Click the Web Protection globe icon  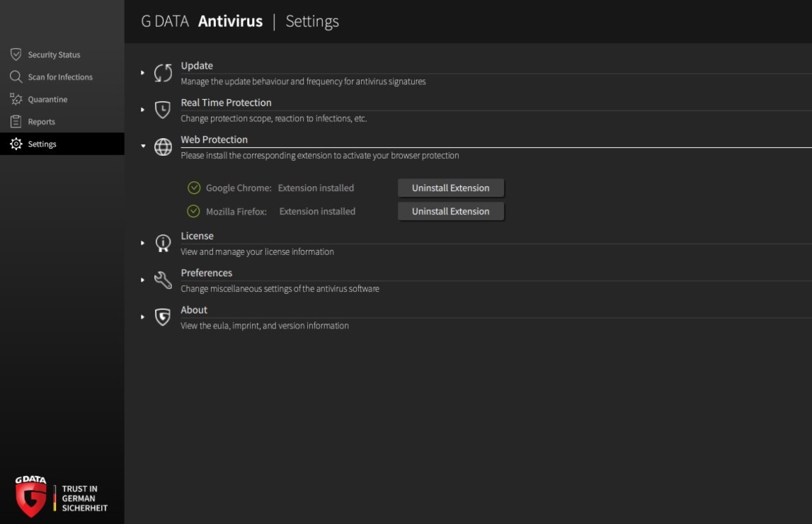[x=163, y=147]
